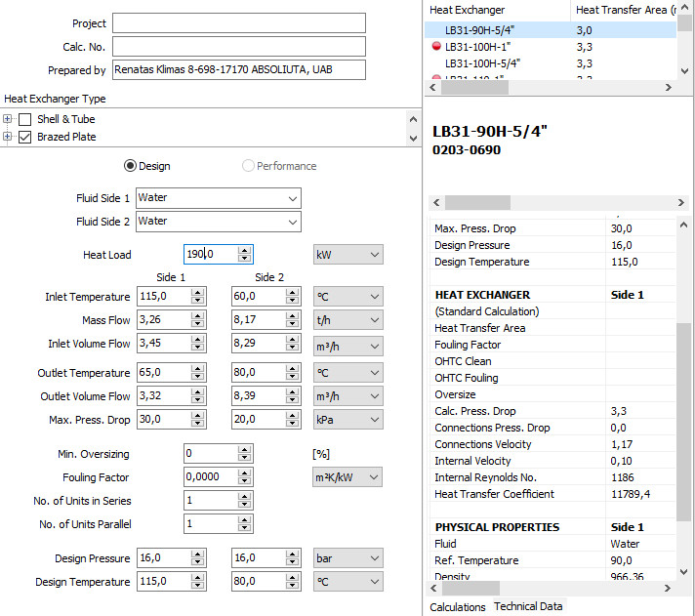This screenshot has height=616, width=695.
Task: Increase No. of Units in Series spinner
Action: click(x=244, y=496)
